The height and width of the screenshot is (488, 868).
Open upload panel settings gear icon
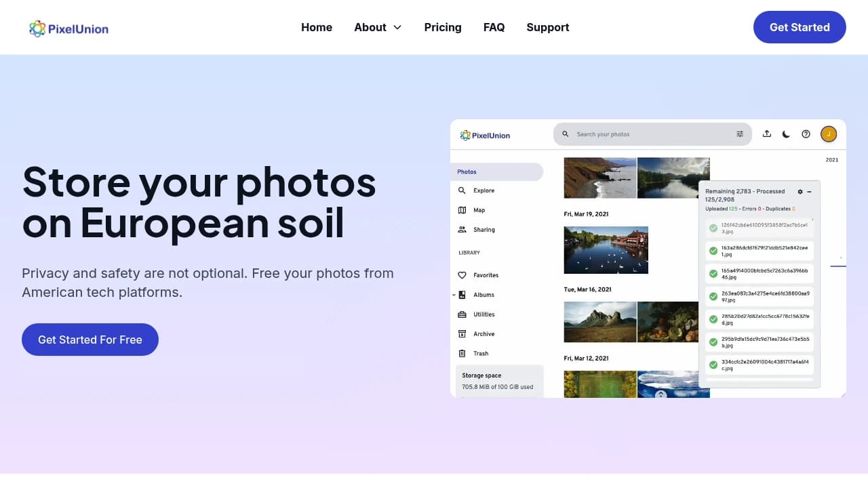click(x=800, y=192)
